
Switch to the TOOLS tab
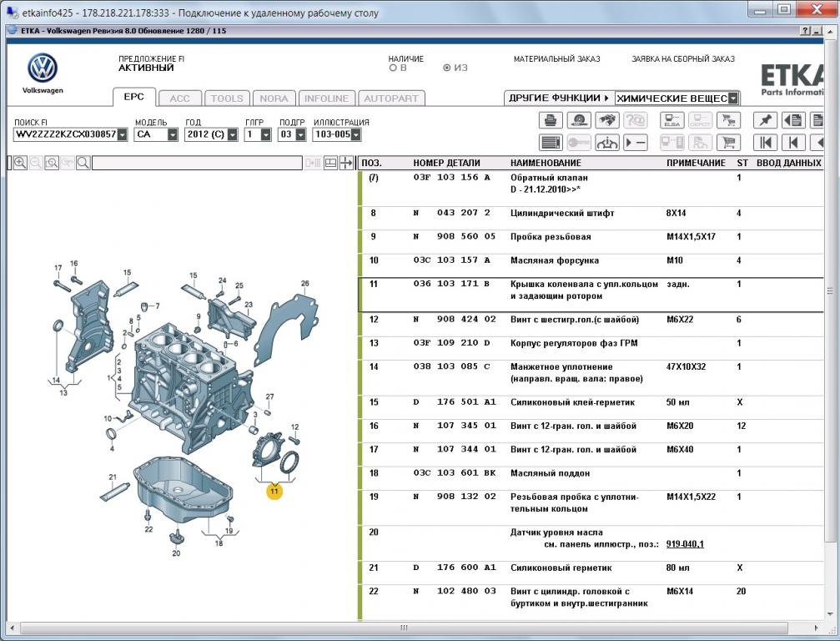tap(227, 98)
